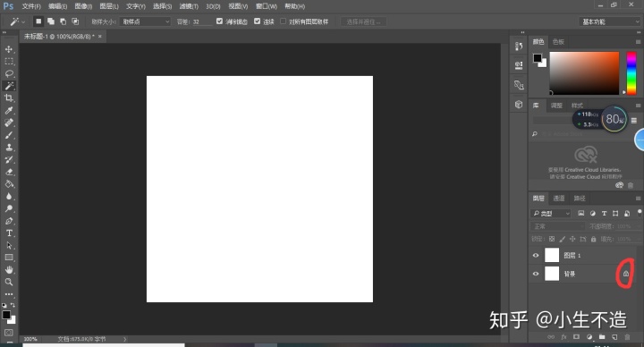Toggle type layer filter icon

[x=604, y=214]
